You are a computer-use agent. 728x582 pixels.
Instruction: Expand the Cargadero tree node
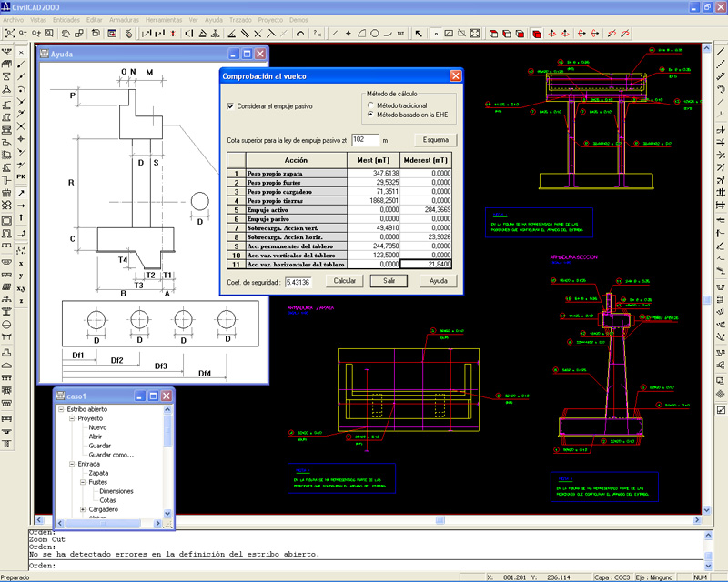point(82,510)
